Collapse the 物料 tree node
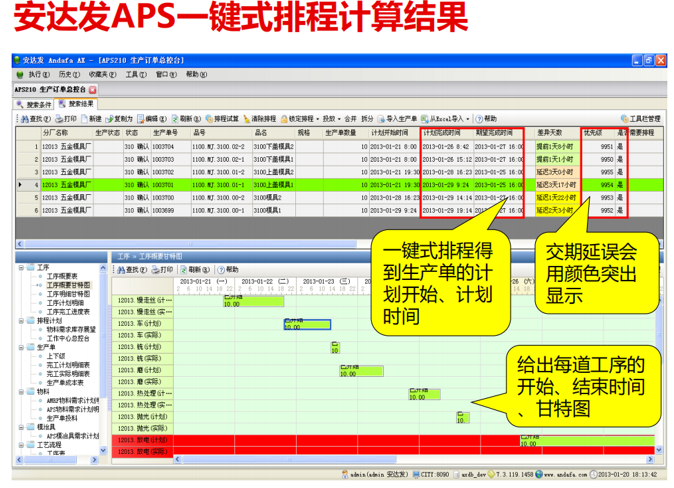The width and height of the screenshot is (674, 488). (x=21, y=392)
